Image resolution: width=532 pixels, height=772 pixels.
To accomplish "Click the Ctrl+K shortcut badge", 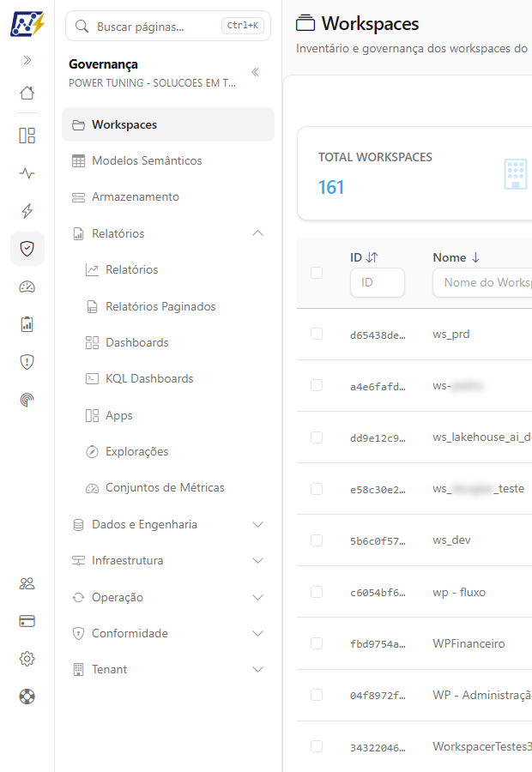I will coord(242,26).
